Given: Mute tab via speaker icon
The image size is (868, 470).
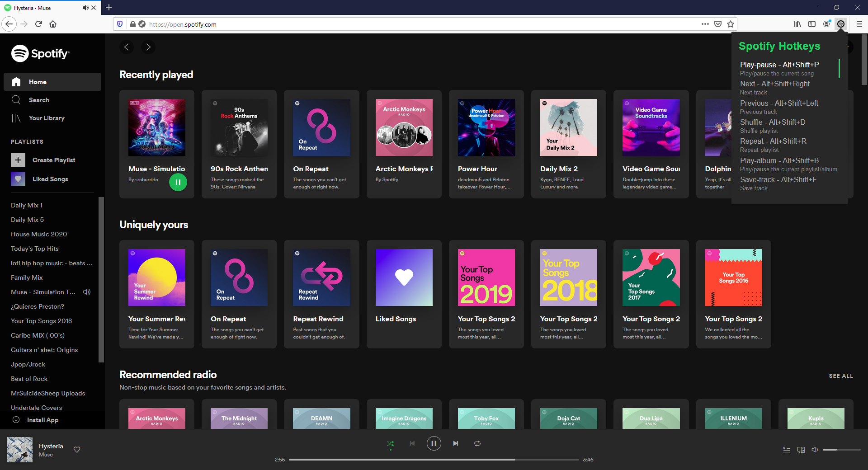Looking at the screenshot, I should [x=85, y=8].
